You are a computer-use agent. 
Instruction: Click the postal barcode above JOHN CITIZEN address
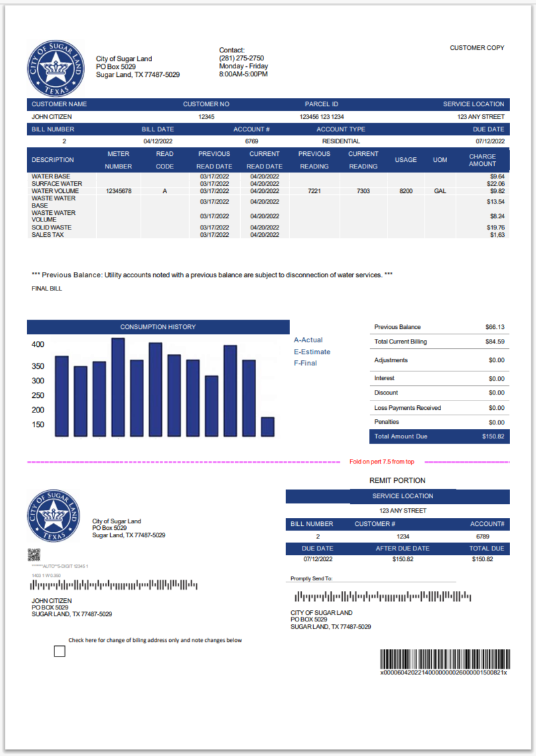(115, 585)
